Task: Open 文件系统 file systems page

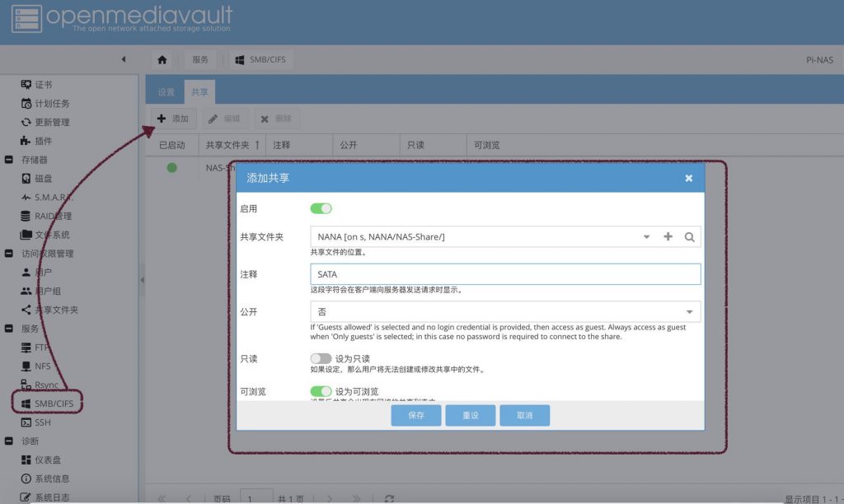Action: (x=45, y=235)
